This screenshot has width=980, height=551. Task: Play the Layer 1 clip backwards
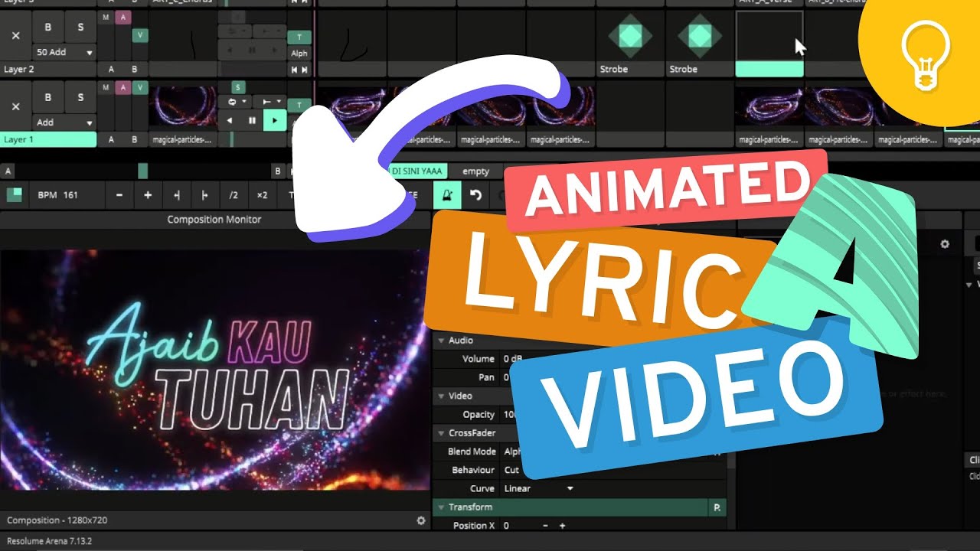(x=230, y=120)
